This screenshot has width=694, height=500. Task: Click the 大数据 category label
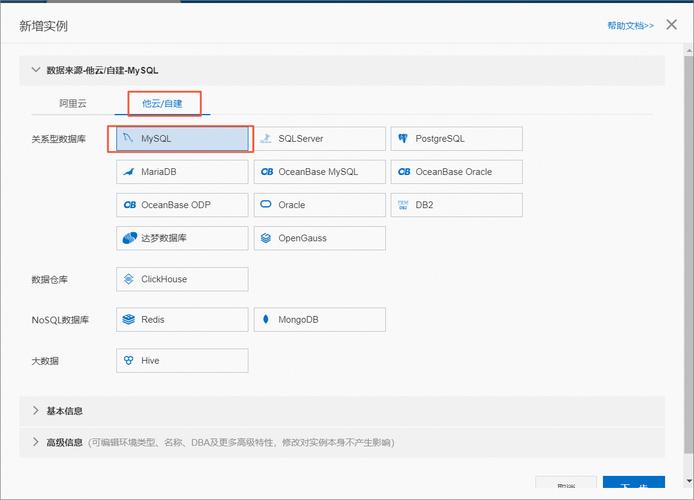45,361
